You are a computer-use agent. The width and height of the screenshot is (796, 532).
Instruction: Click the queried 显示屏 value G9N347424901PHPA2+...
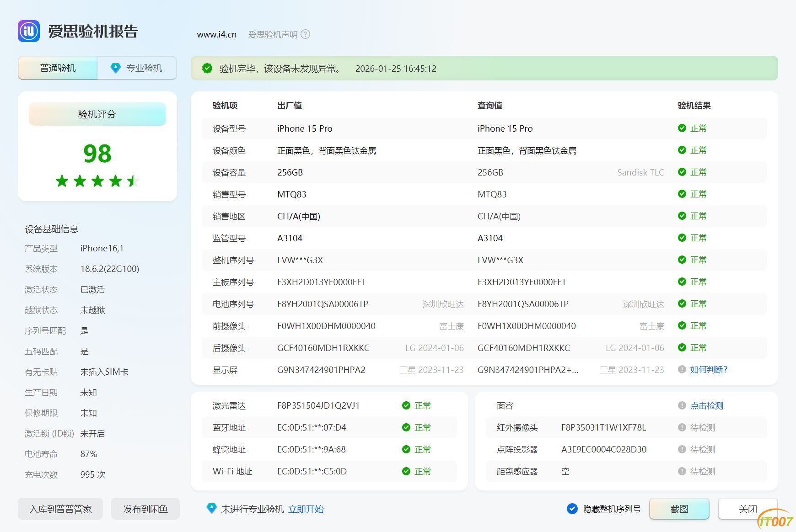(x=528, y=370)
